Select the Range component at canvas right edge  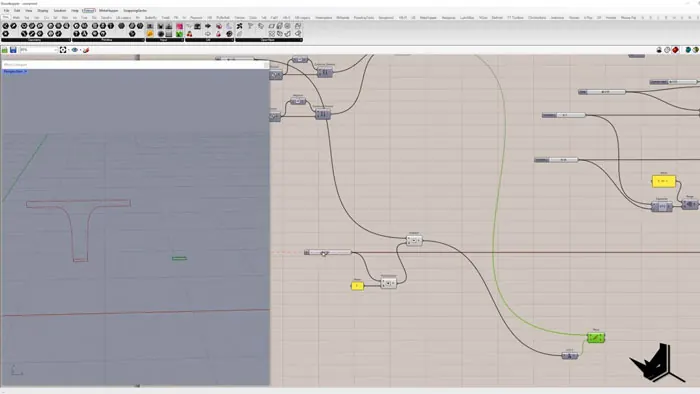pyautogui.click(x=690, y=204)
